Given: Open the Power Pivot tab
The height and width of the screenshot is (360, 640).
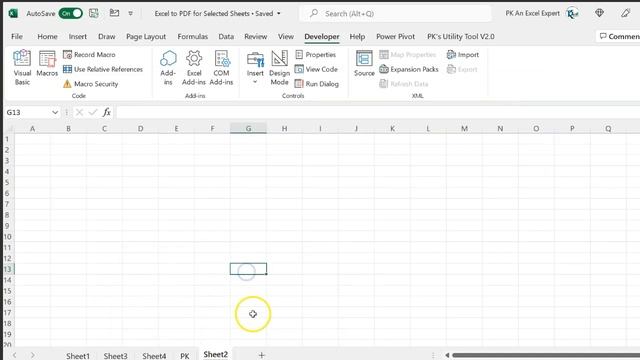Looking at the screenshot, I should pyautogui.click(x=395, y=37).
